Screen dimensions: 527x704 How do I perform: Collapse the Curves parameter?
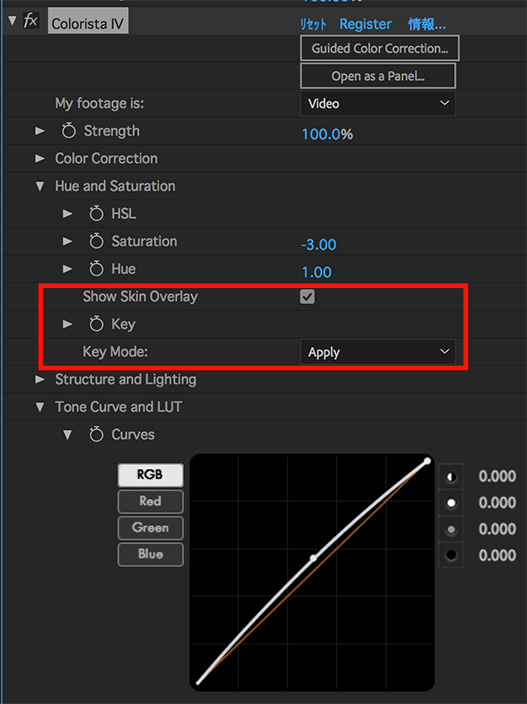[x=67, y=435]
